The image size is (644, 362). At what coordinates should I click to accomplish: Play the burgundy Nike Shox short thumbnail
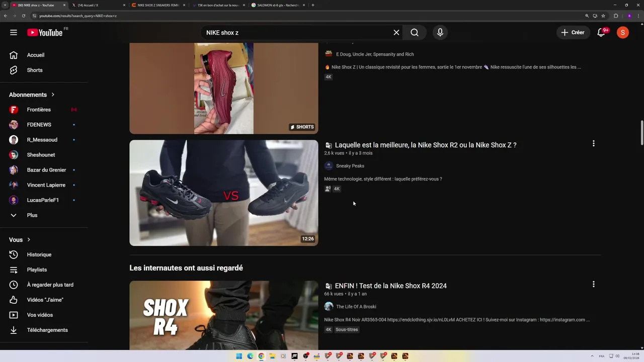click(x=224, y=88)
